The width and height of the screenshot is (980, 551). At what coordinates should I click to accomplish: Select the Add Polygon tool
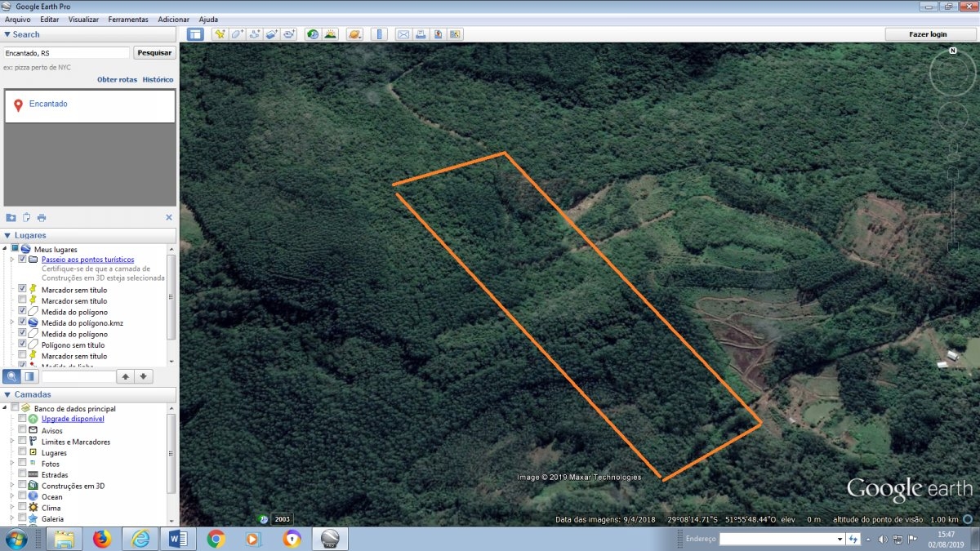[237, 34]
